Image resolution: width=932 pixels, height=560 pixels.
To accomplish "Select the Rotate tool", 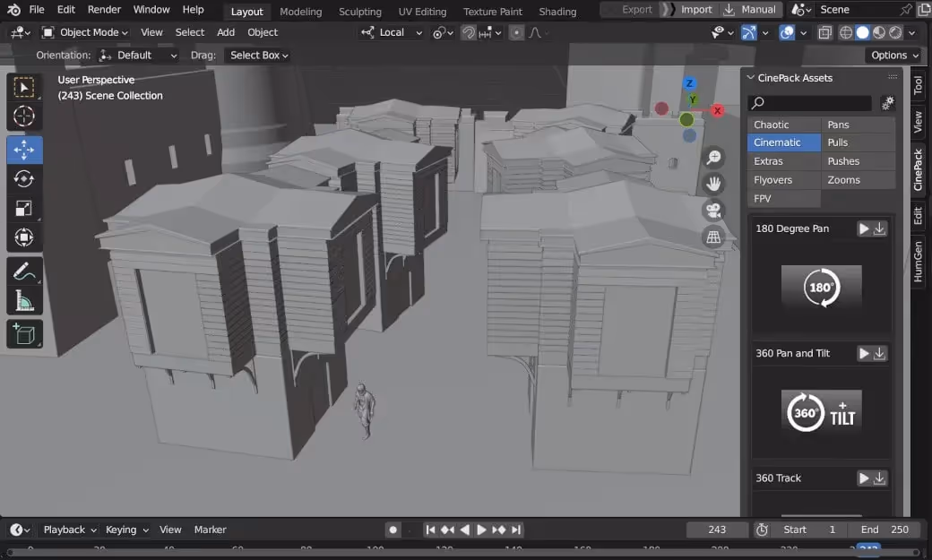I will click(24, 179).
